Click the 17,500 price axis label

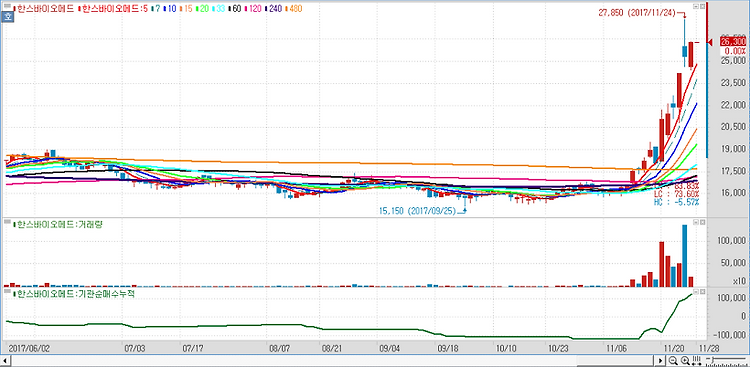[x=734, y=171]
